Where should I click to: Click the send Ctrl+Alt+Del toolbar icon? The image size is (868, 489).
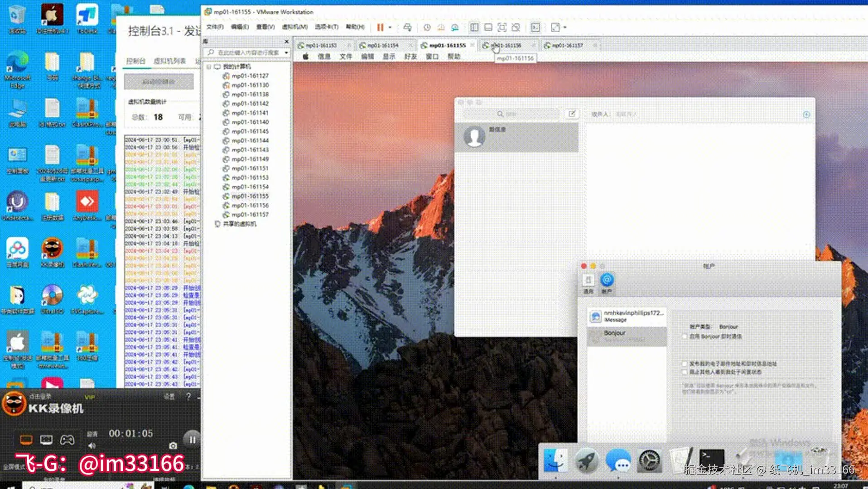pyautogui.click(x=407, y=28)
